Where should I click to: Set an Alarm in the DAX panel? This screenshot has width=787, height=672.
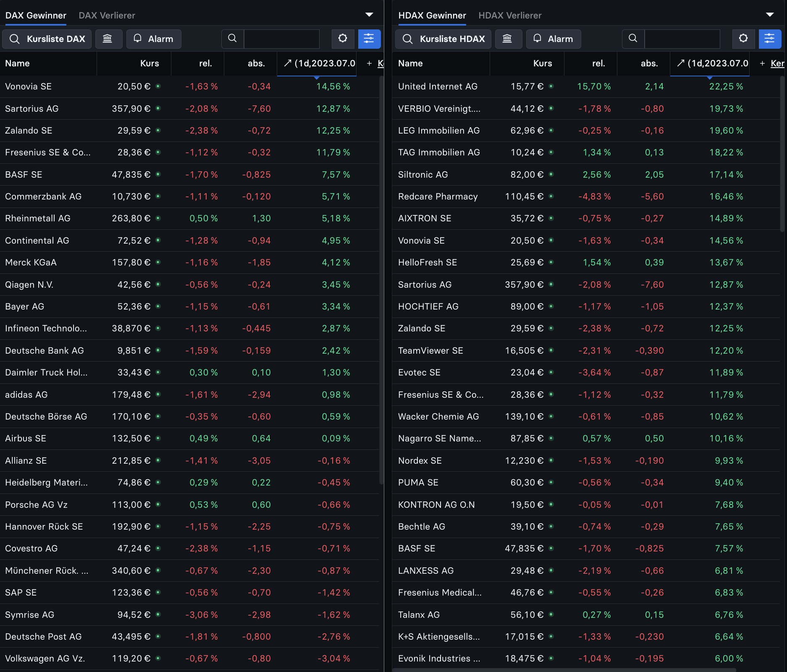(154, 39)
